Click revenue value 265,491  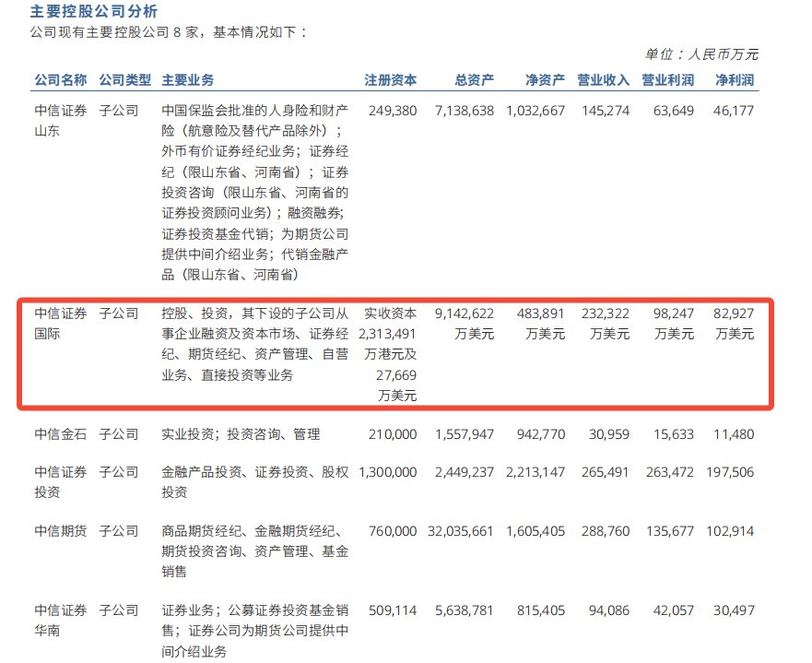(x=606, y=472)
